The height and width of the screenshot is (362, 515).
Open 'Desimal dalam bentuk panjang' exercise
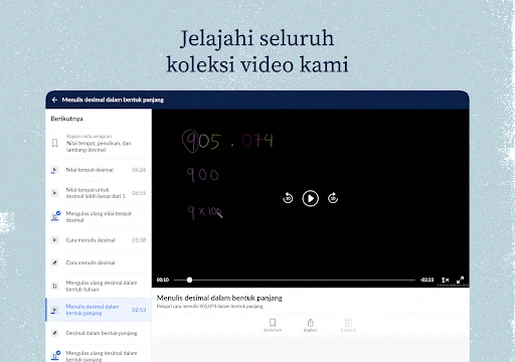tap(98, 333)
